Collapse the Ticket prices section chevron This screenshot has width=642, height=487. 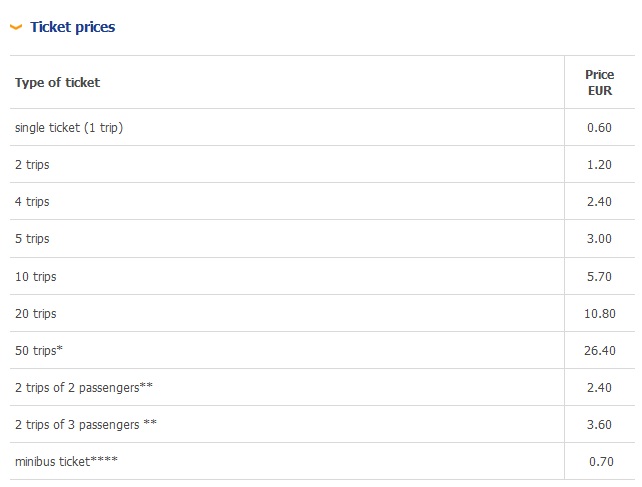click(16, 27)
